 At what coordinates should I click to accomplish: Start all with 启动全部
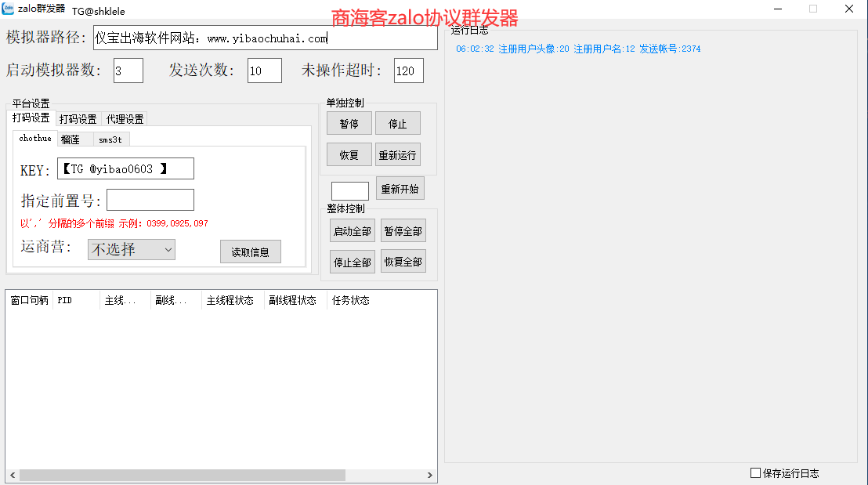point(352,231)
